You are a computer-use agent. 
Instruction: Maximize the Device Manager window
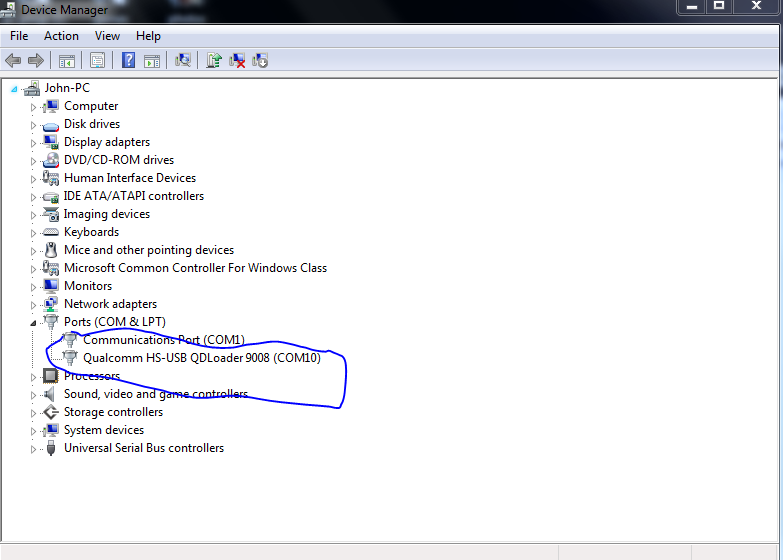[719, 6]
